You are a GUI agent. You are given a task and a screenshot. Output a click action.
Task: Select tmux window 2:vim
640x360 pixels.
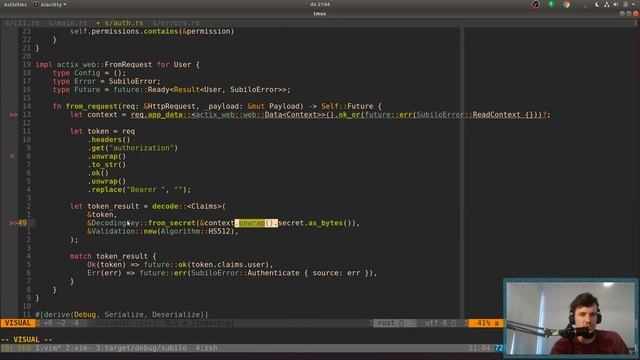78,348
